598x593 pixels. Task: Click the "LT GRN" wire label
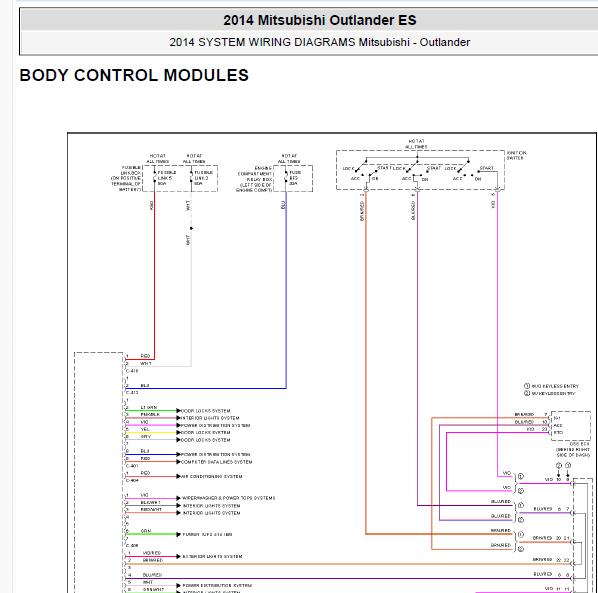point(149,407)
